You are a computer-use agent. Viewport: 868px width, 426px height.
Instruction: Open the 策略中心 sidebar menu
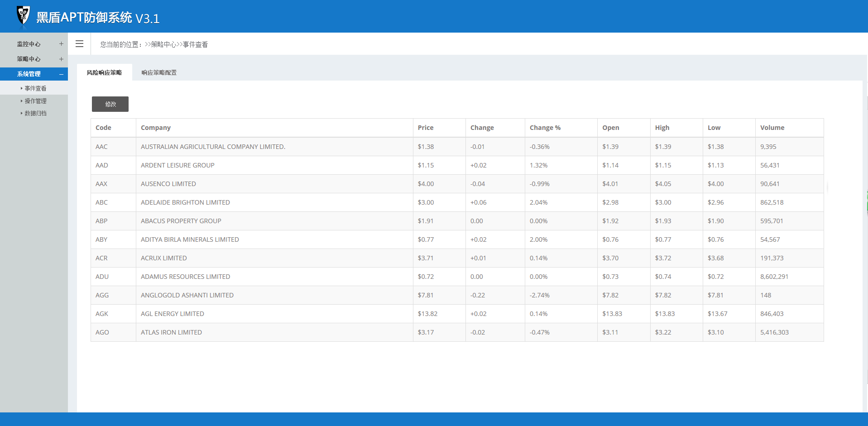(29, 59)
